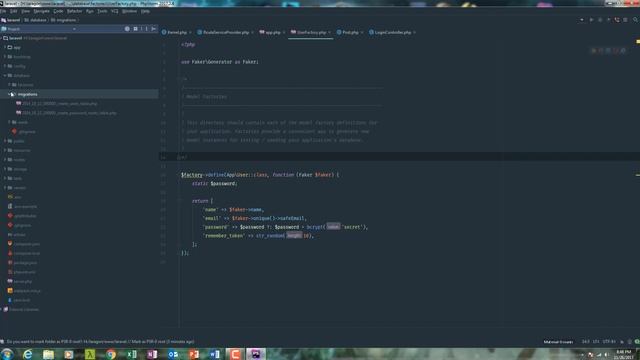The height and width of the screenshot is (360, 640).
Task: Select the composer.lock file
Action: click(24, 253)
